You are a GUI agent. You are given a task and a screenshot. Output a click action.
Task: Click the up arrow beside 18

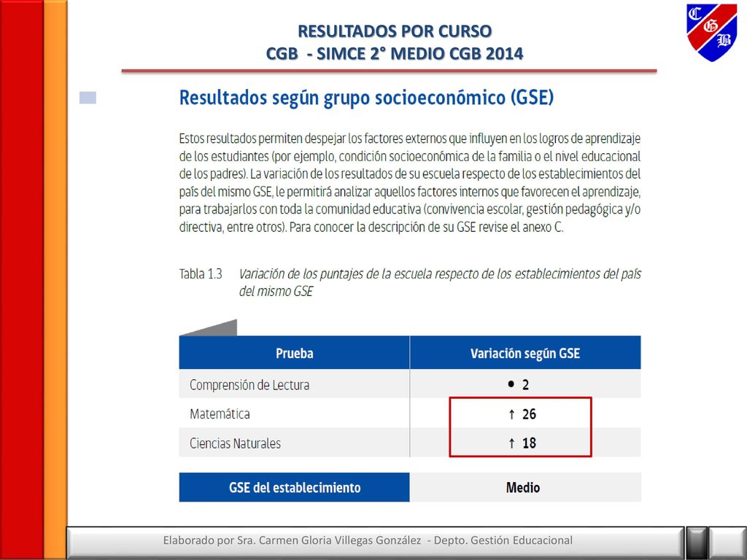tap(511, 443)
